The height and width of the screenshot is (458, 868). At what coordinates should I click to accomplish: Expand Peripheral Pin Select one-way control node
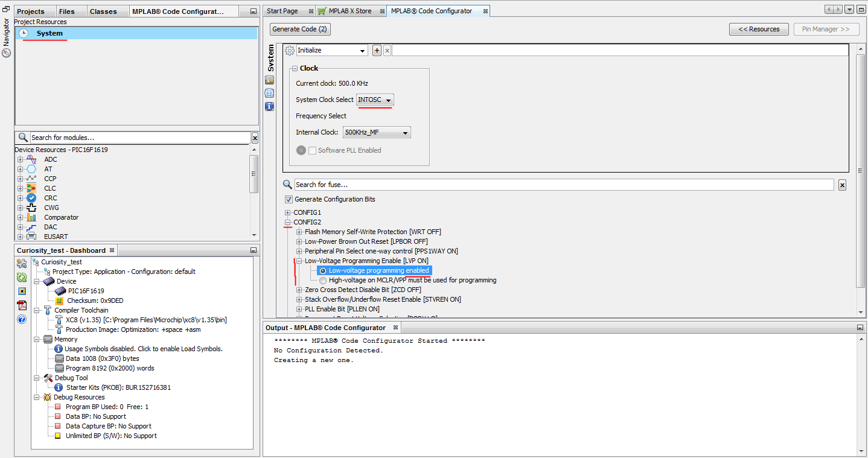299,251
